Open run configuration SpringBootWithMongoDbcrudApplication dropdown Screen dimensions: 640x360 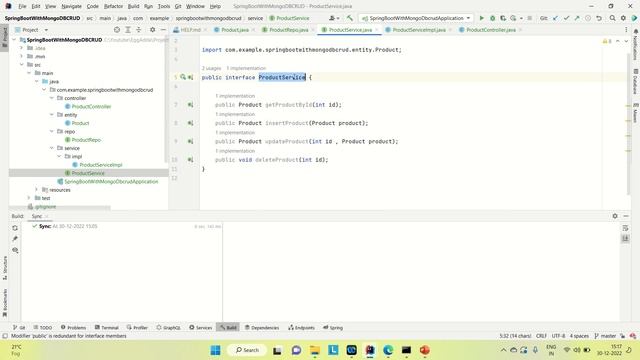click(416, 18)
